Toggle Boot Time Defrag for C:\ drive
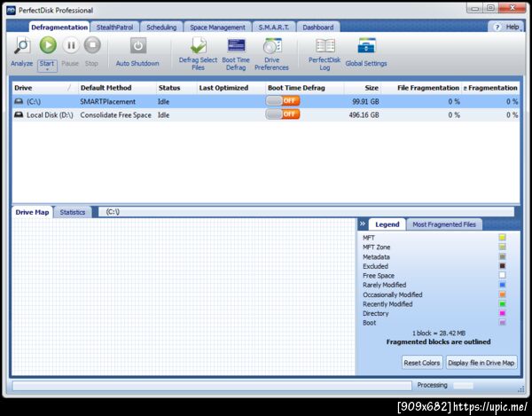Image resolution: width=532 pixels, height=416 pixels. click(283, 101)
